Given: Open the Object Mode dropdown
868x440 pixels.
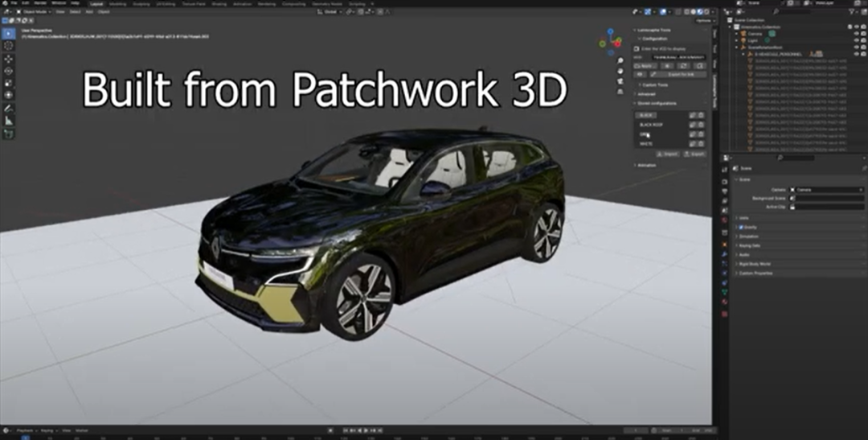Looking at the screenshot, I should [x=34, y=11].
